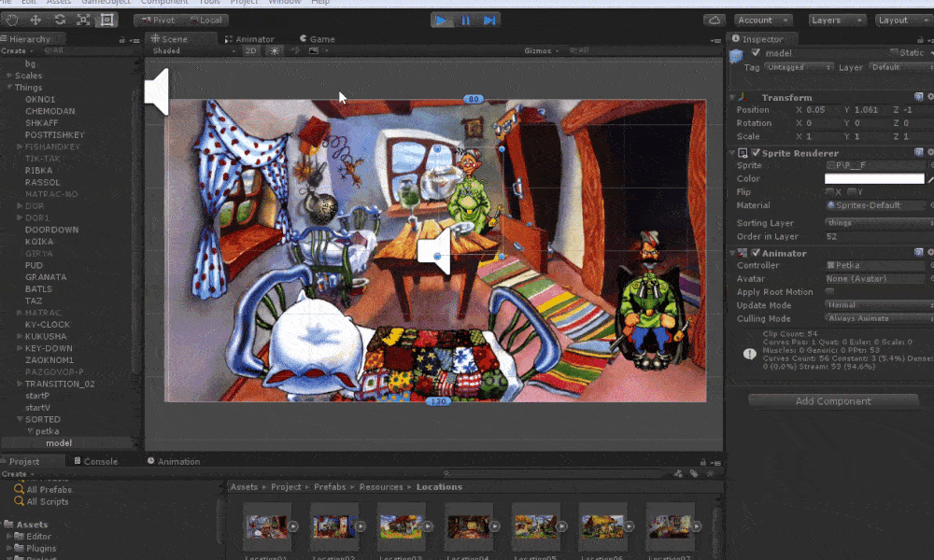Go to Prefabs in breadcrumb path

click(x=330, y=487)
